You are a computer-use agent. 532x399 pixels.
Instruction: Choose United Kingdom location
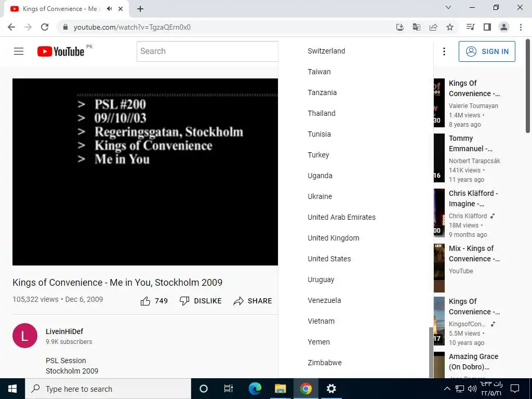[x=334, y=238]
